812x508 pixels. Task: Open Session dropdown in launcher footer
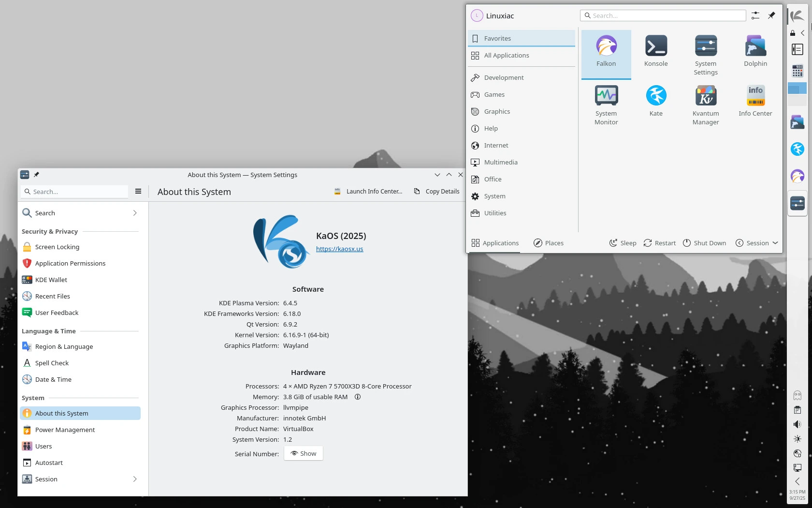[756, 243]
